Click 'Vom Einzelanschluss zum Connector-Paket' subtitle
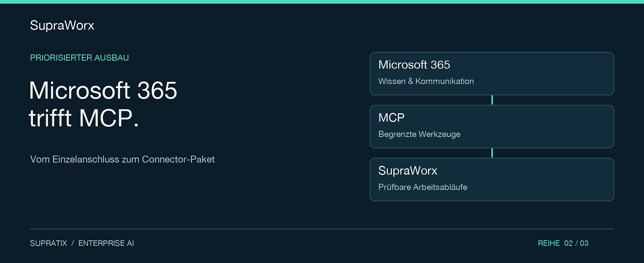Image resolution: width=644 pixels, height=263 pixels. (122, 159)
